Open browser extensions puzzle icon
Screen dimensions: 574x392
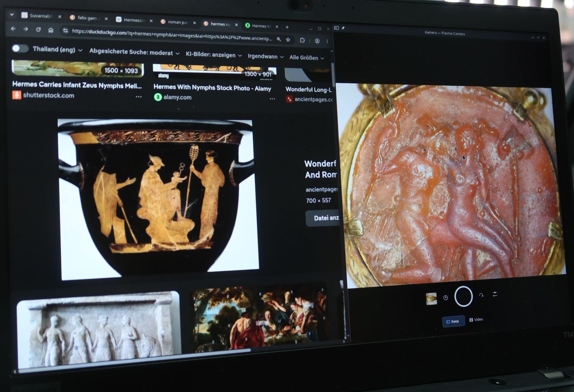pos(302,40)
